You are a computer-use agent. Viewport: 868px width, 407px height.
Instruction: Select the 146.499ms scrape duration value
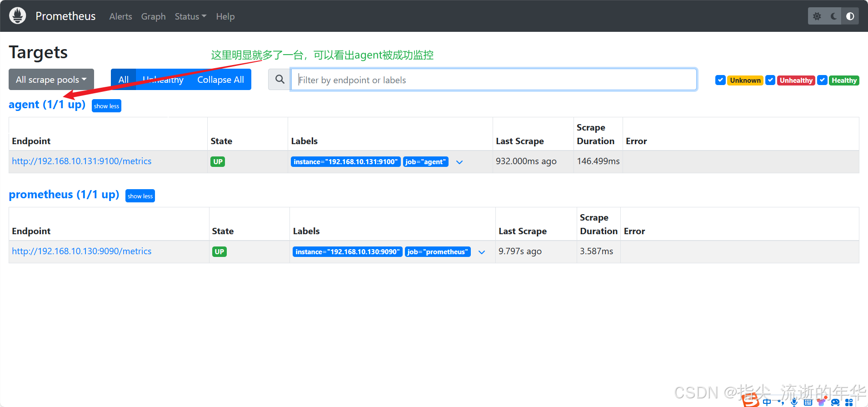click(x=598, y=161)
